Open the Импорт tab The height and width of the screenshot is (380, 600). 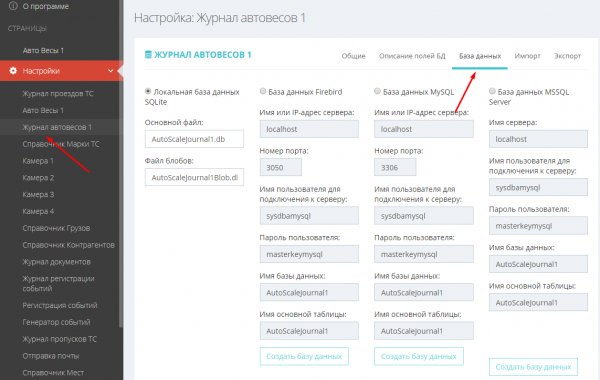(x=527, y=56)
